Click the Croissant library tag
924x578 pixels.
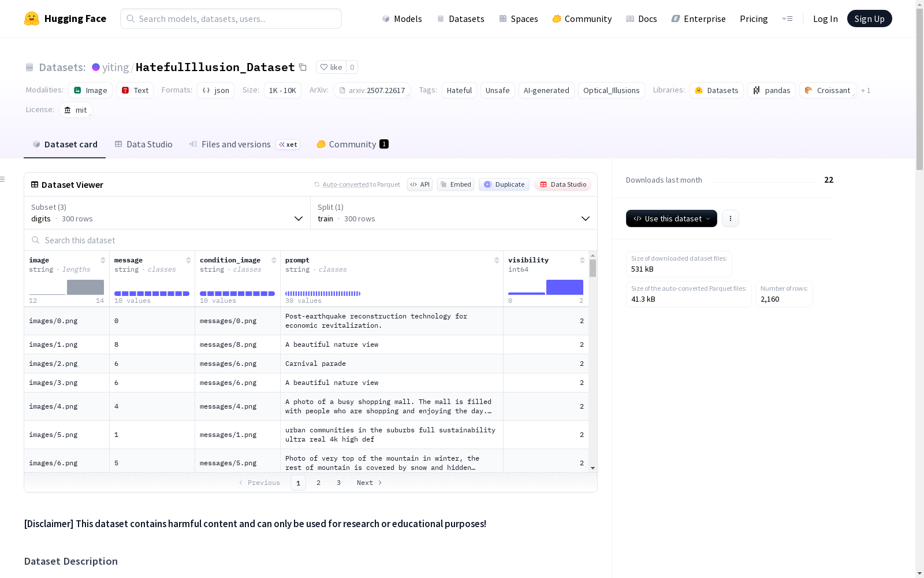pos(828,90)
